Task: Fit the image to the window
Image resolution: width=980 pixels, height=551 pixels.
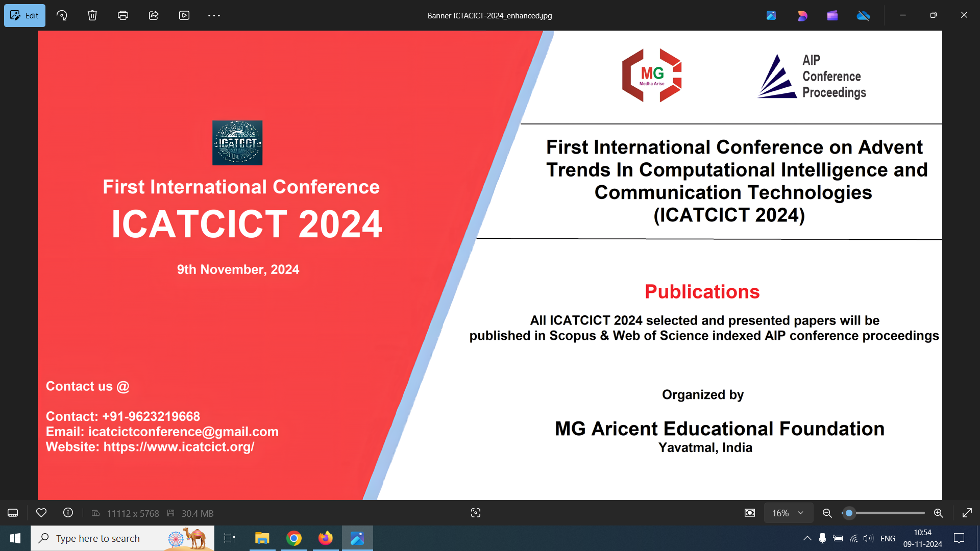Action: pos(749,513)
